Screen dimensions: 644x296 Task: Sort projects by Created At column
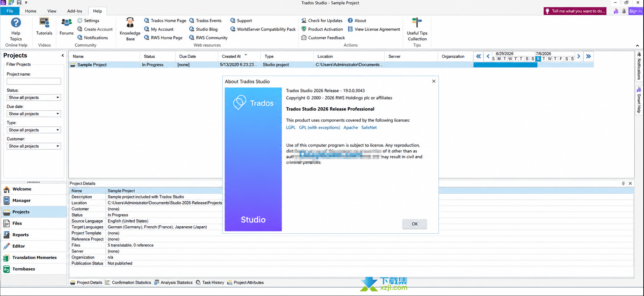239,56
